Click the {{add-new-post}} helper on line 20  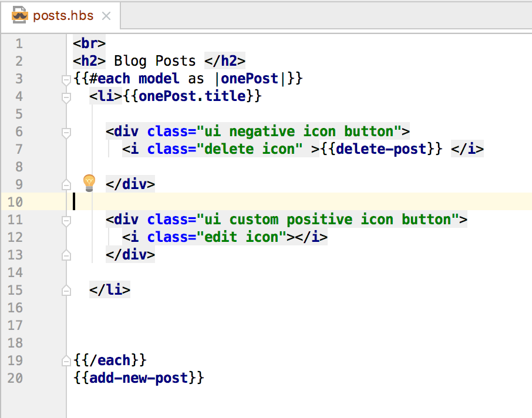(x=138, y=377)
